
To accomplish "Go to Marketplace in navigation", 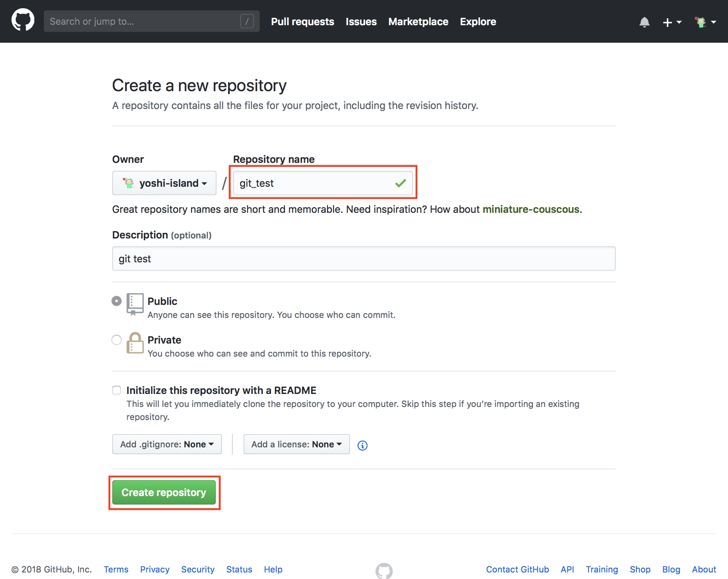I will 418,22.
